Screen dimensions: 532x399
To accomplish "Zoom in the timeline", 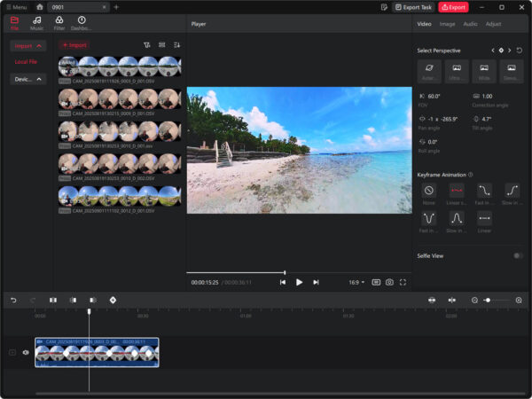I will (x=519, y=301).
